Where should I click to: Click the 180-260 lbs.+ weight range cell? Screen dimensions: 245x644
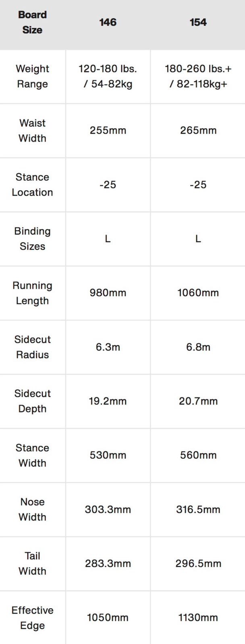coord(198,76)
